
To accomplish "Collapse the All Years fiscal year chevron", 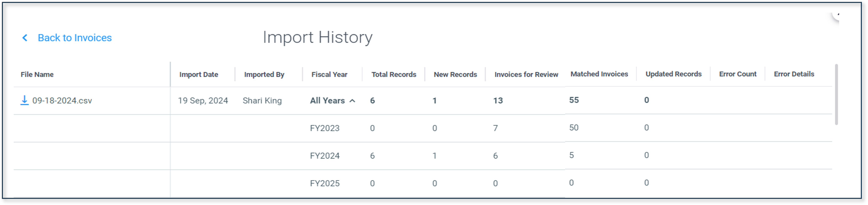I will [352, 101].
